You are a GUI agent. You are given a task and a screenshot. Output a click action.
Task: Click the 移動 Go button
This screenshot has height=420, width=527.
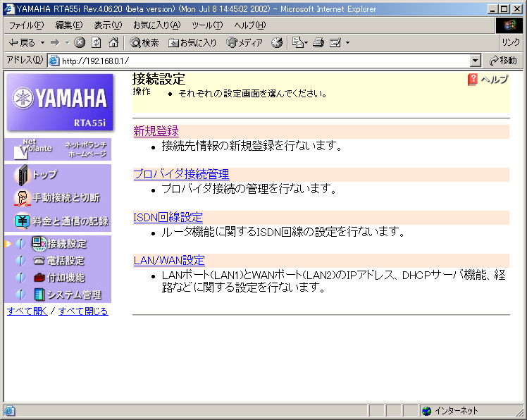(503, 61)
